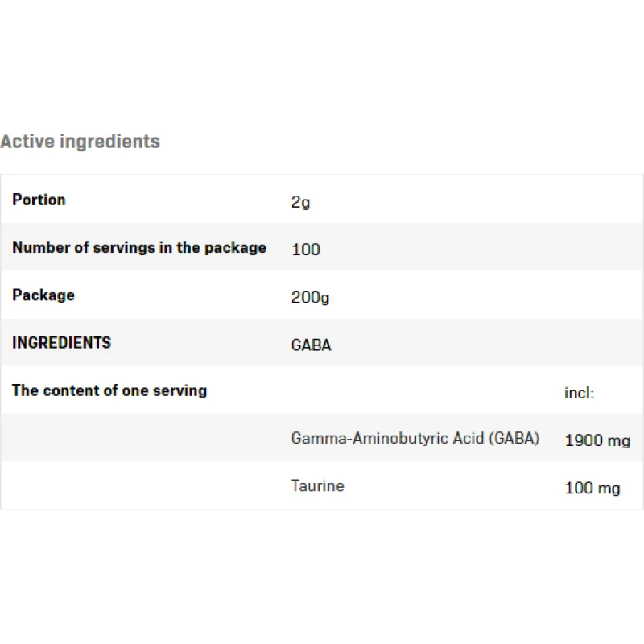Viewport: 644px width, 644px height.
Task: Select the Portion row label
Action: point(39,200)
